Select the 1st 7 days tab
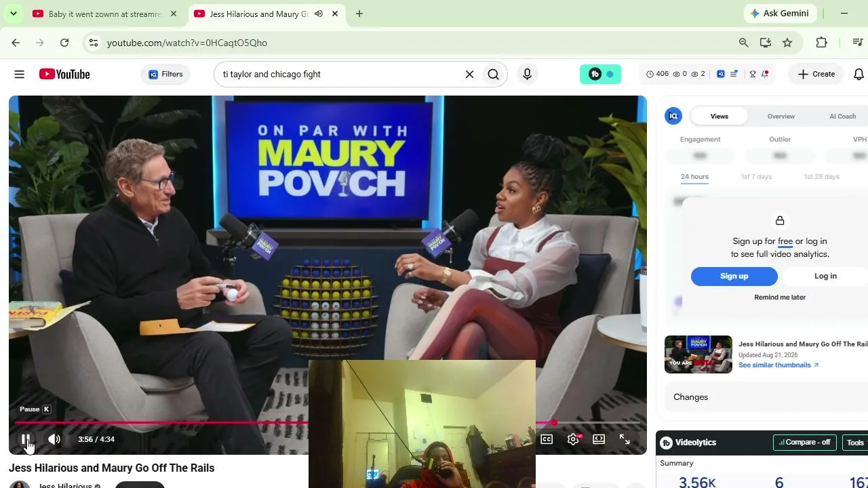 click(x=756, y=176)
